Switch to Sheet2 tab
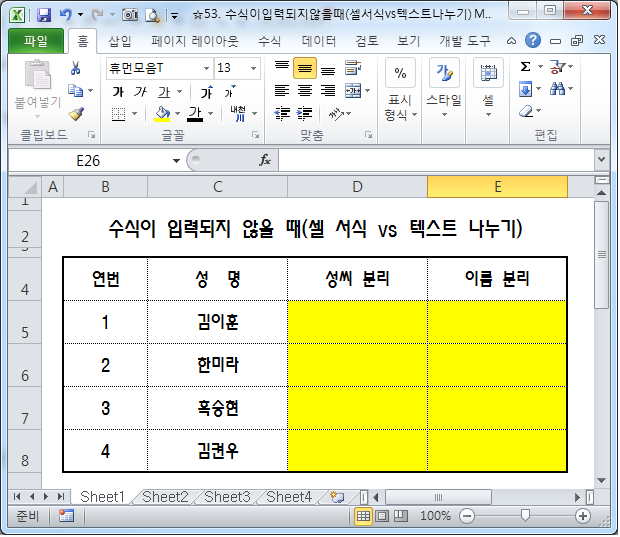 coord(165,497)
